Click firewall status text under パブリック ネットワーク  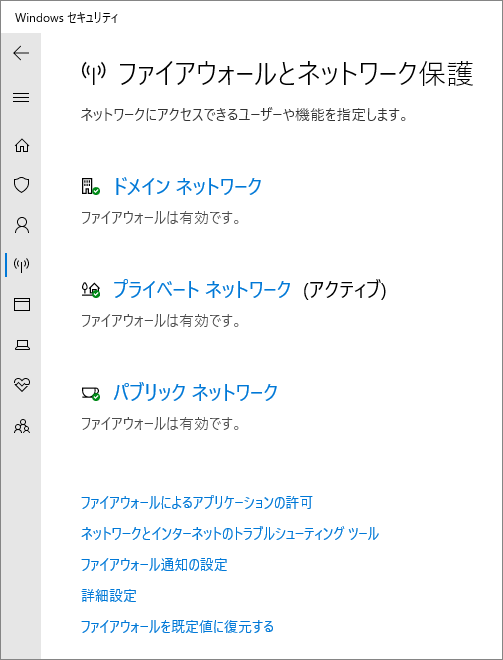coord(160,423)
